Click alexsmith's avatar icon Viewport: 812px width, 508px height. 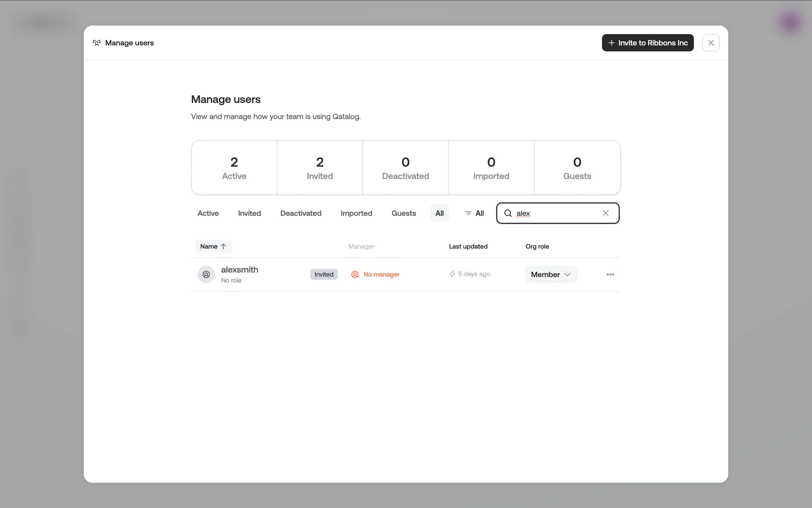click(206, 274)
